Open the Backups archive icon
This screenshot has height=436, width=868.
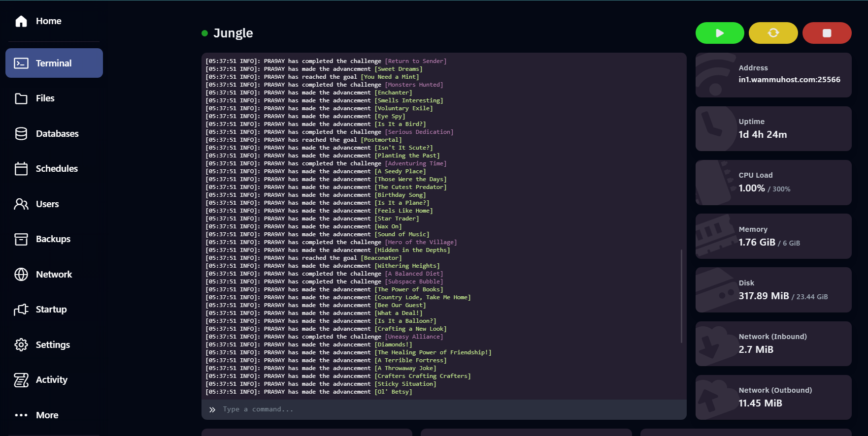(x=21, y=239)
